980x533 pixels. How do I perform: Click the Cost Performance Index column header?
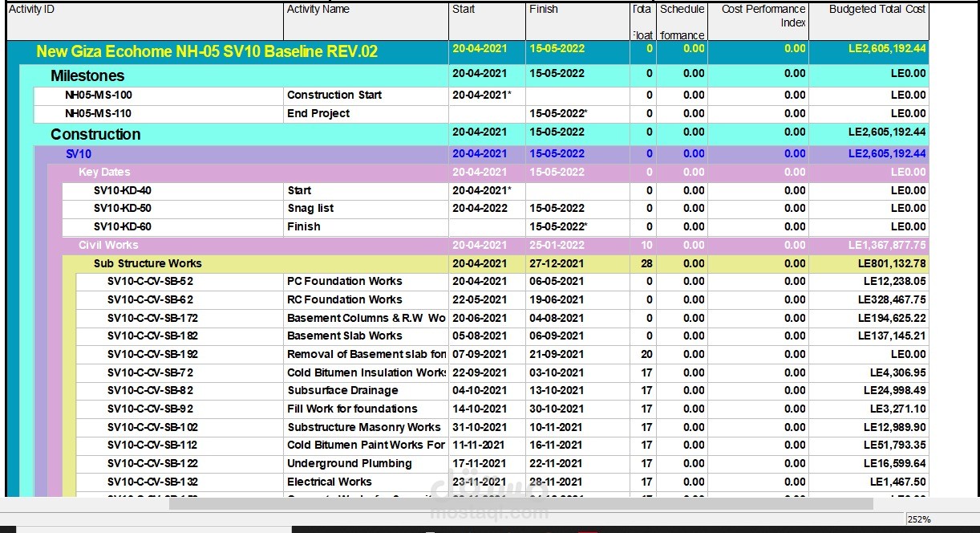tap(759, 21)
